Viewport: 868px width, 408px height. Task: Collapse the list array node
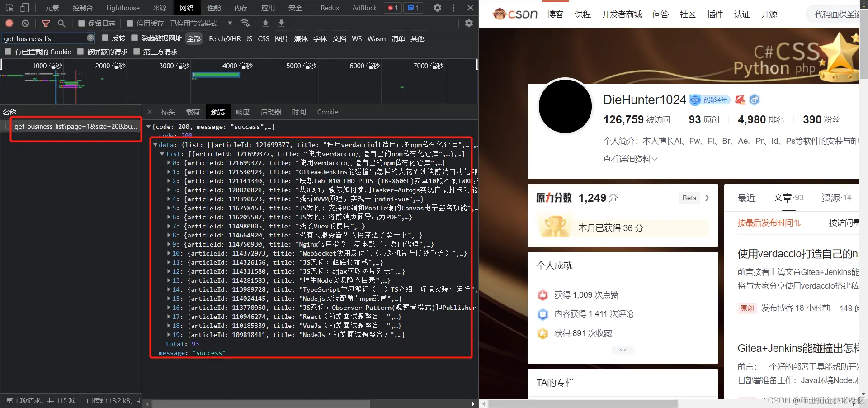click(162, 154)
